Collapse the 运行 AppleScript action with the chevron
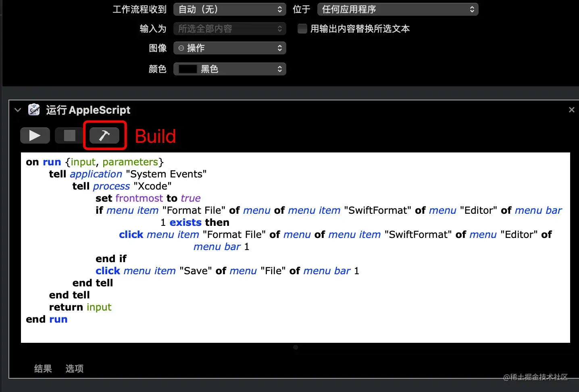579x392 pixels. tap(17, 110)
